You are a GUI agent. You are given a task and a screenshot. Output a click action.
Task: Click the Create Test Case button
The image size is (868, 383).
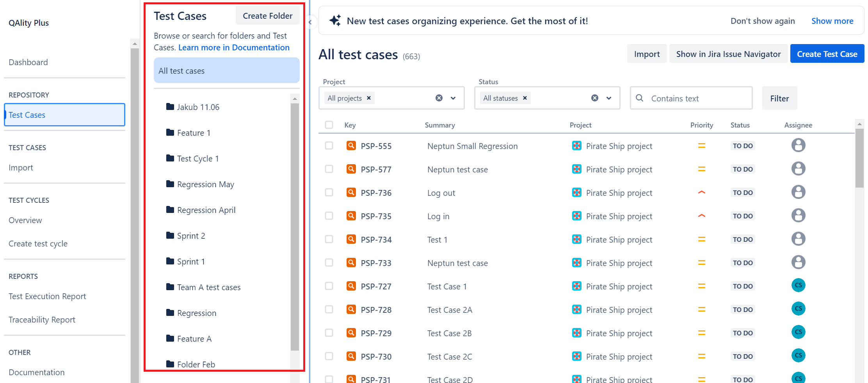[827, 54]
